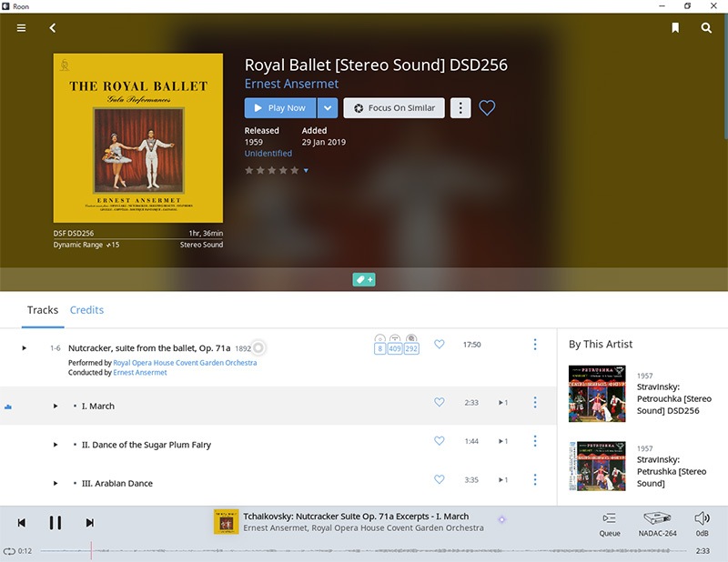Screen dimensions: 728x562
Task: Open options for Nutcracker suite work
Action: click(x=535, y=345)
